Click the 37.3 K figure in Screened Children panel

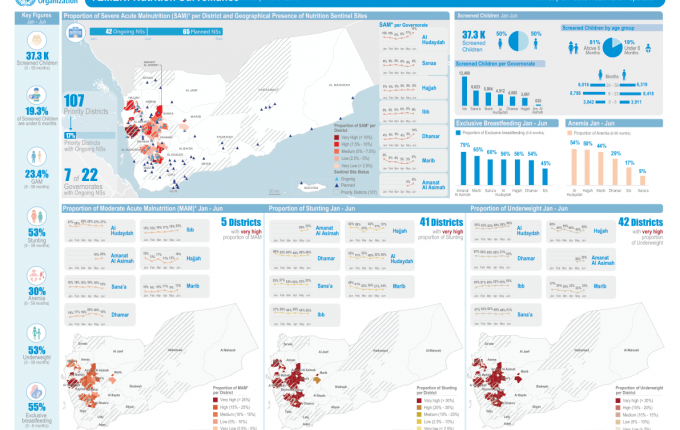coord(474,34)
